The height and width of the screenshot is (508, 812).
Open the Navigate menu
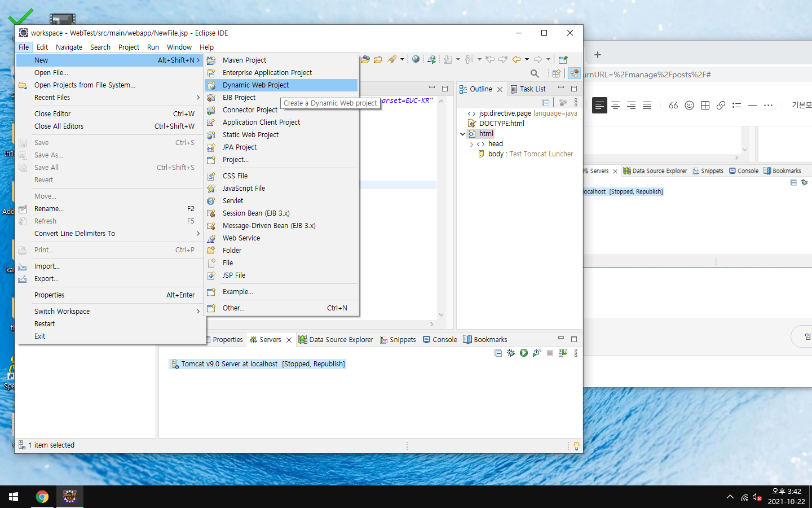tap(69, 47)
